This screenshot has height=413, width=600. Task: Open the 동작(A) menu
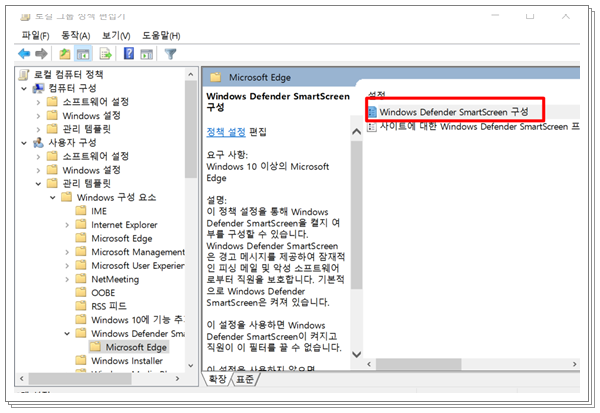(x=76, y=36)
